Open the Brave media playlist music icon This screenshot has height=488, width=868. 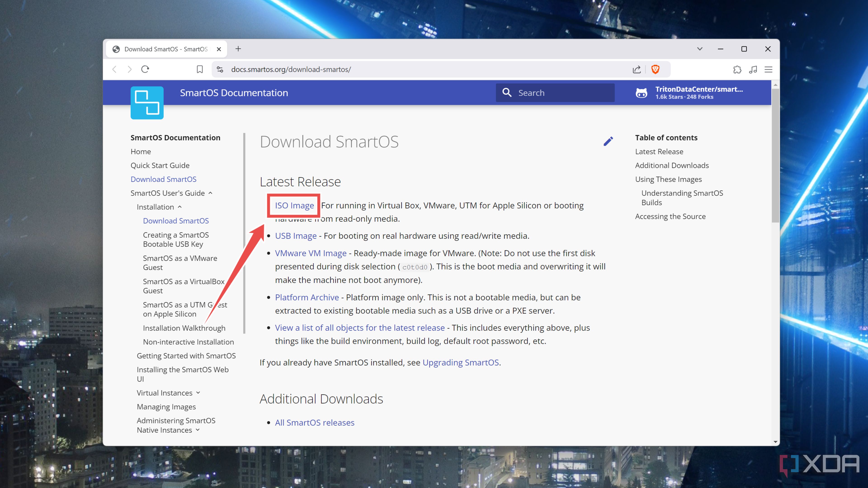point(753,69)
